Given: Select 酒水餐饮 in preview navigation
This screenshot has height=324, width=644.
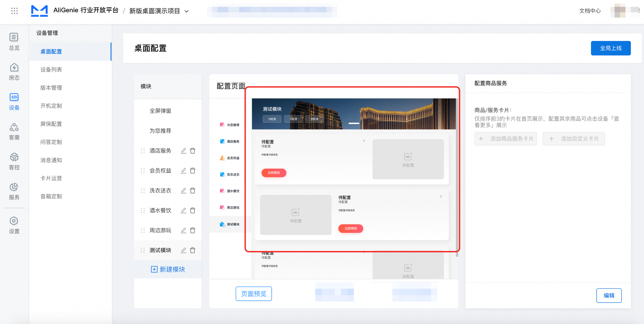Looking at the screenshot, I should [230, 191].
